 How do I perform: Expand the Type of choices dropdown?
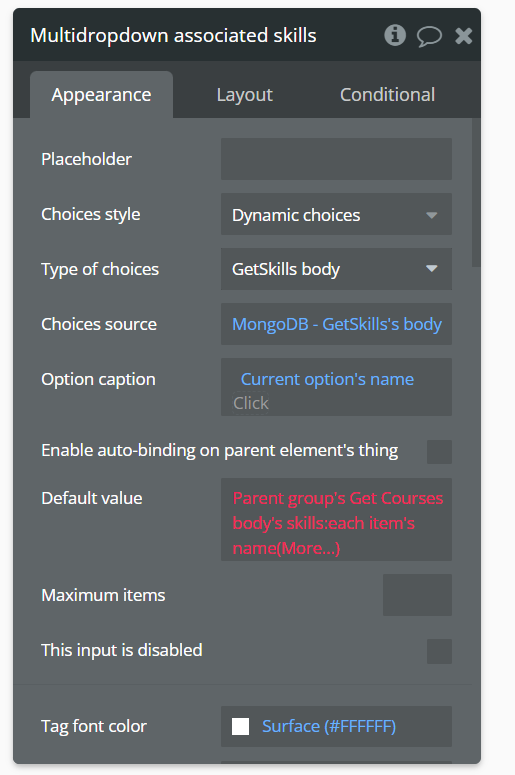tap(336, 269)
